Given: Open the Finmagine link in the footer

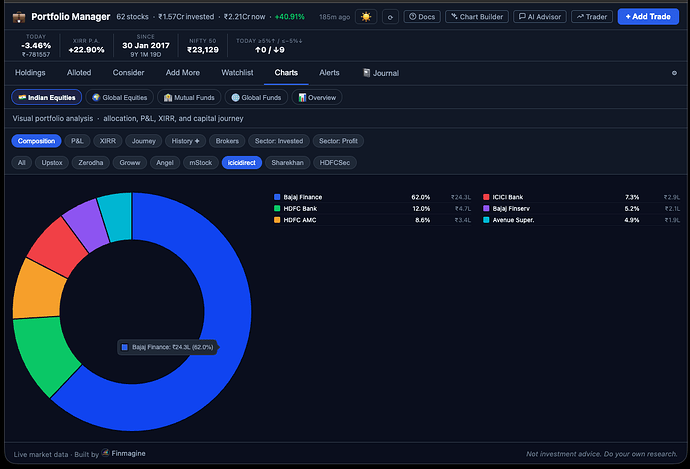Looking at the screenshot, I should click(x=124, y=453).
